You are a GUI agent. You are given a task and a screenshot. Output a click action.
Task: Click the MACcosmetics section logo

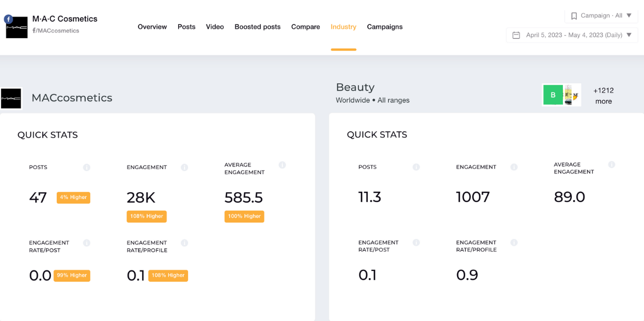pyautogui.click(x=11, y=98)
